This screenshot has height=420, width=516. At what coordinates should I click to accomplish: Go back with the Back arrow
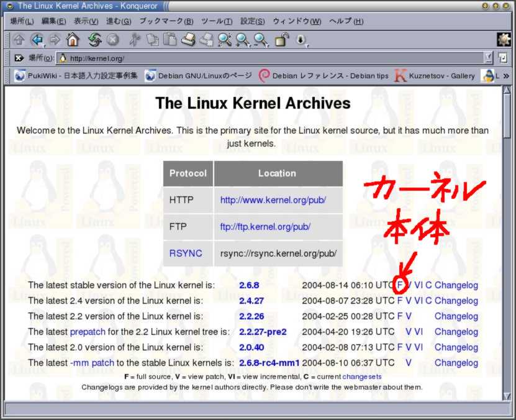[x=37, y=40]
